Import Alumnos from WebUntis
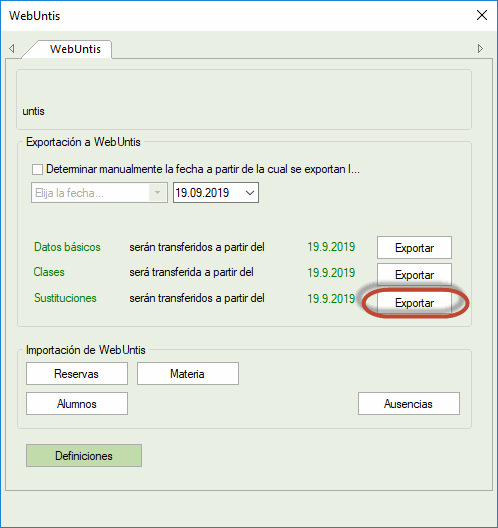 (x=77, y=403)
